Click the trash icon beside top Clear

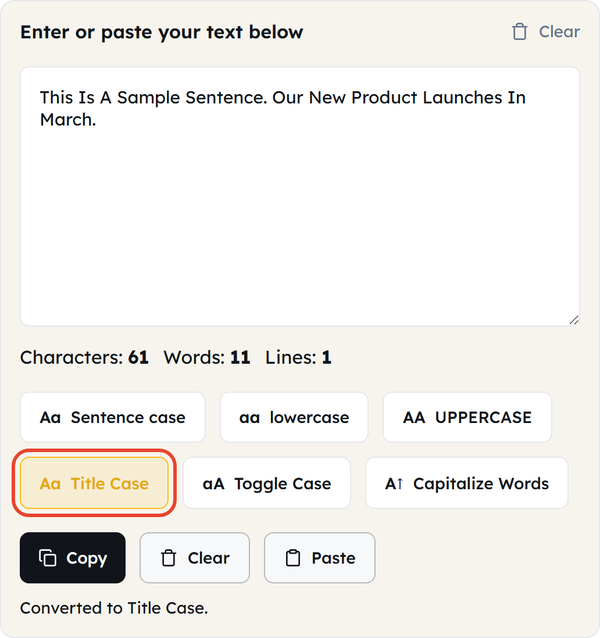[519, 32]
